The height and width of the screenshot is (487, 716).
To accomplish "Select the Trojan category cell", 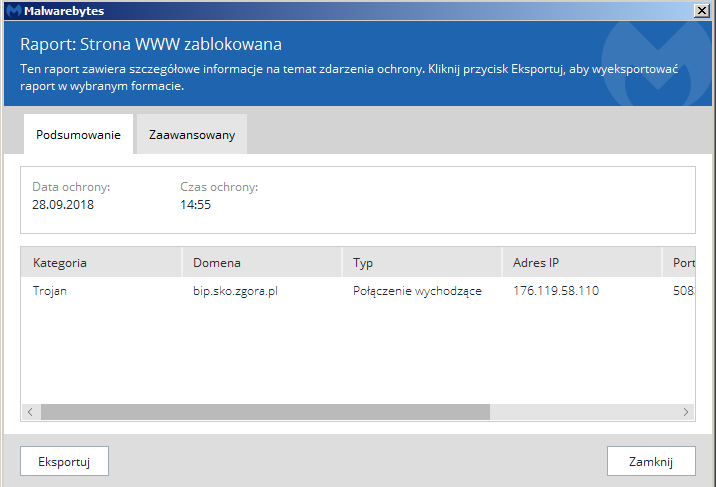I will tap(50, 291).
